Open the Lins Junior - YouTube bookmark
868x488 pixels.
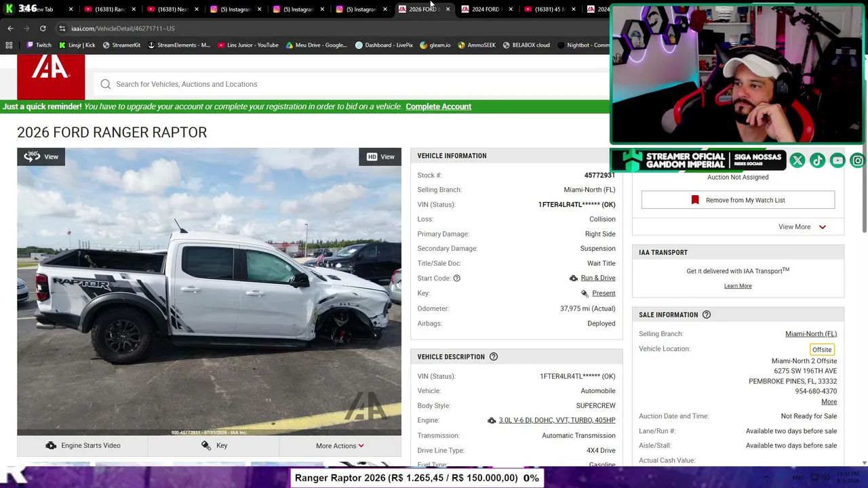248,45
